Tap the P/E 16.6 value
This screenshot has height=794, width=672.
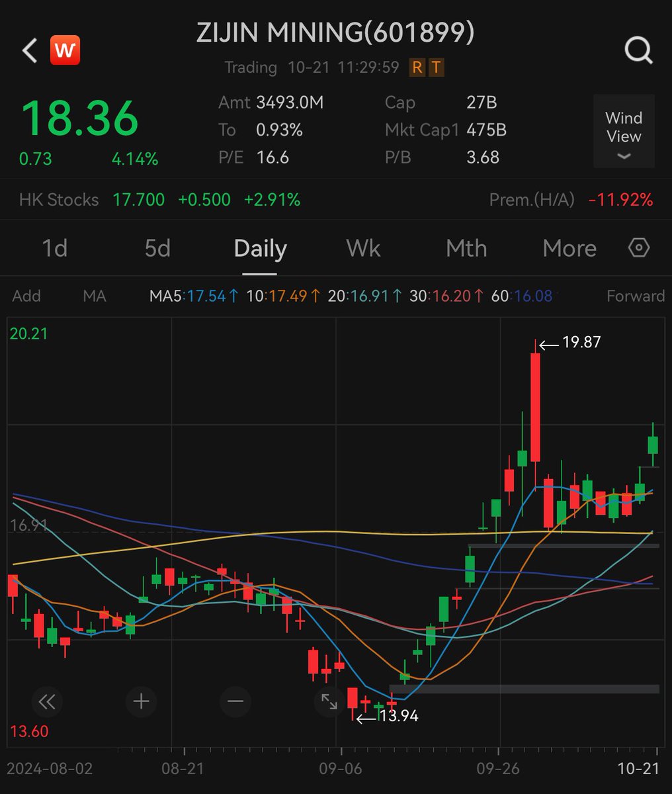[x=273, y=157]
